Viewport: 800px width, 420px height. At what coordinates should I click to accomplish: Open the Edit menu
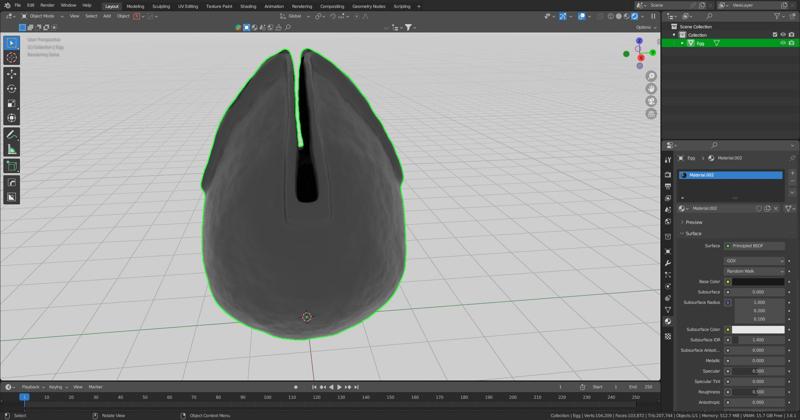[x=31, y=6]
